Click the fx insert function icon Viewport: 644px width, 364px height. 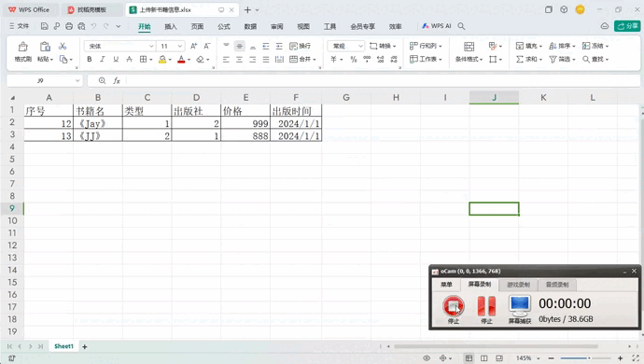(x=117, y=81)
